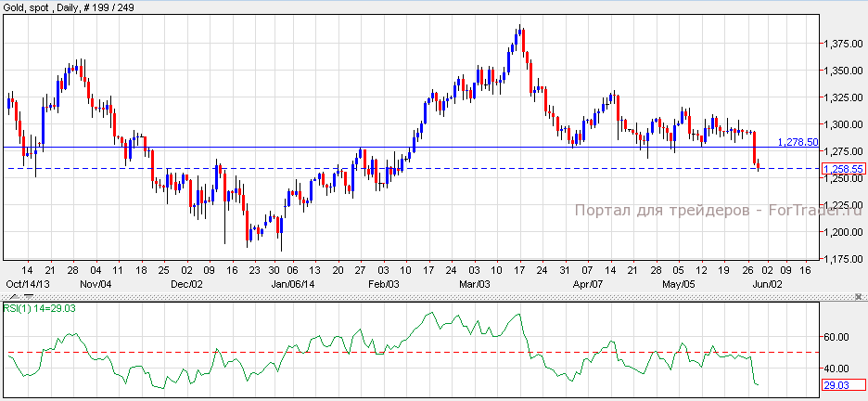Select the RSI(1) 14=29.03 indicator label
The width and height of the screenshot is (868, 401).
point(37,307)
